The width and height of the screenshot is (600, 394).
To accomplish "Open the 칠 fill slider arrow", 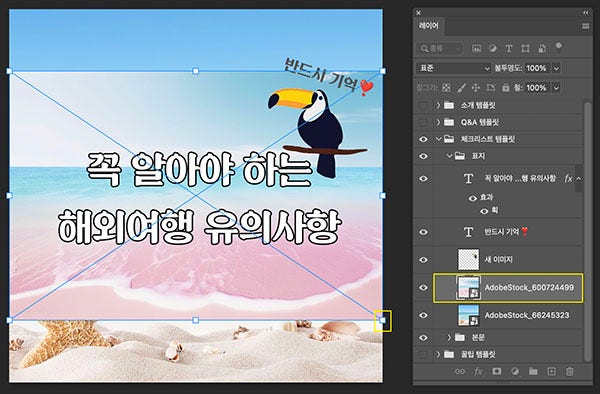I will click(x=556, y=88).
